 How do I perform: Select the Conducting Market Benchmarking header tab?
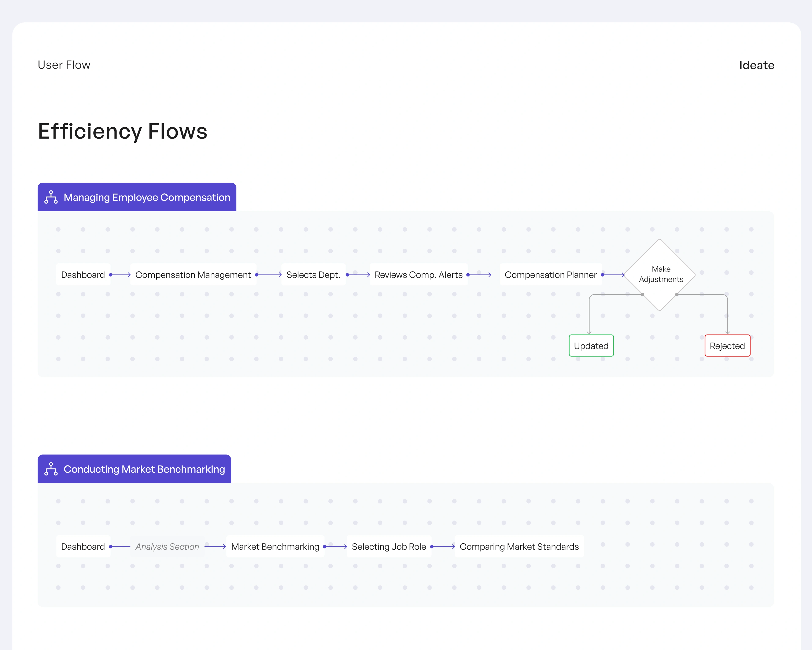(x=144, y=469)
